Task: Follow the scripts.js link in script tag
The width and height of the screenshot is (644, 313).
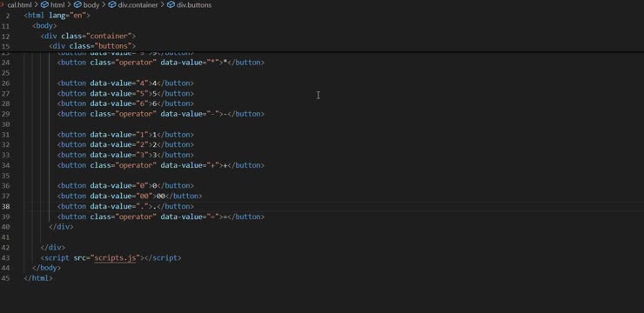Action: coord(115,258)
